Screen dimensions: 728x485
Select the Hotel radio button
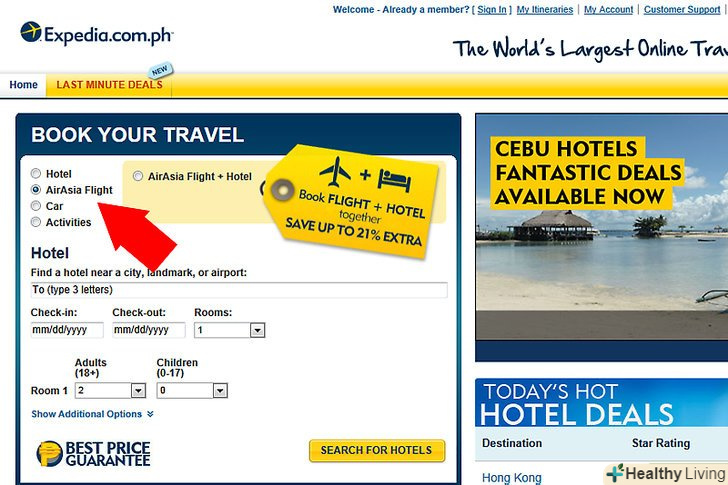pos(36,174)
